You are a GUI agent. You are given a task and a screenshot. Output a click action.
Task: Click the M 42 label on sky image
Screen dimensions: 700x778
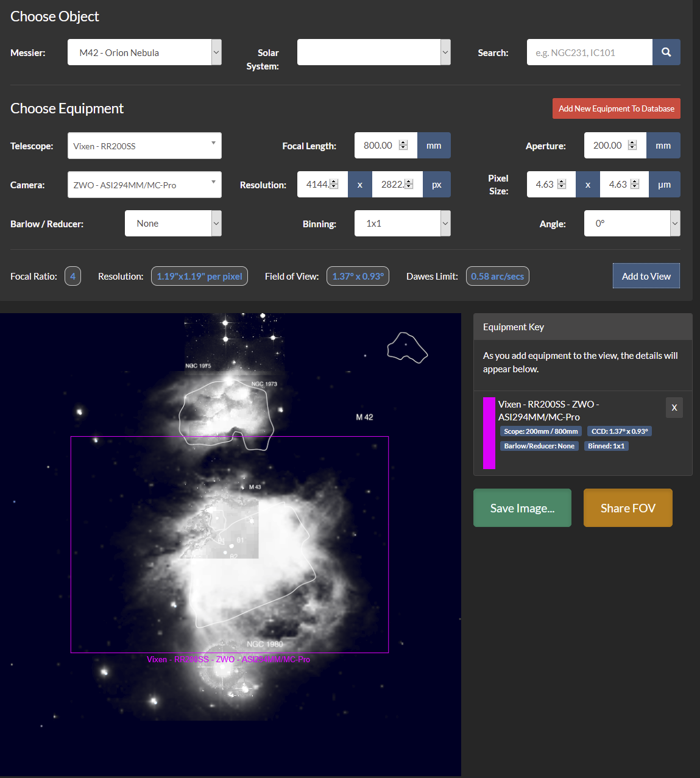tap(364, 417)
